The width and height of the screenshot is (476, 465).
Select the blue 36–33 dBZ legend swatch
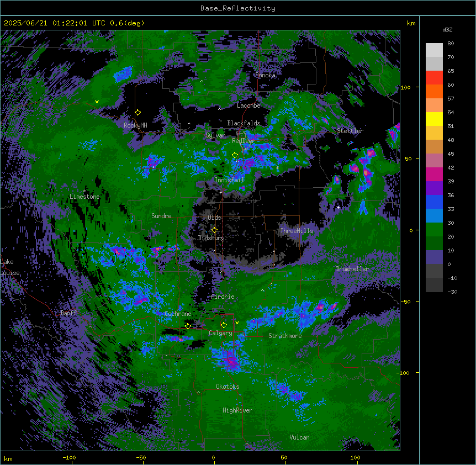[434, 202]
